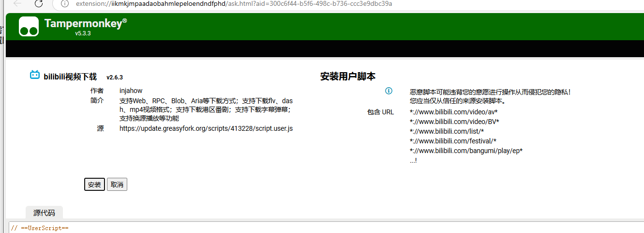Click the 简介 label
Viewport: 644px width, 233px height.
point(97,101)
